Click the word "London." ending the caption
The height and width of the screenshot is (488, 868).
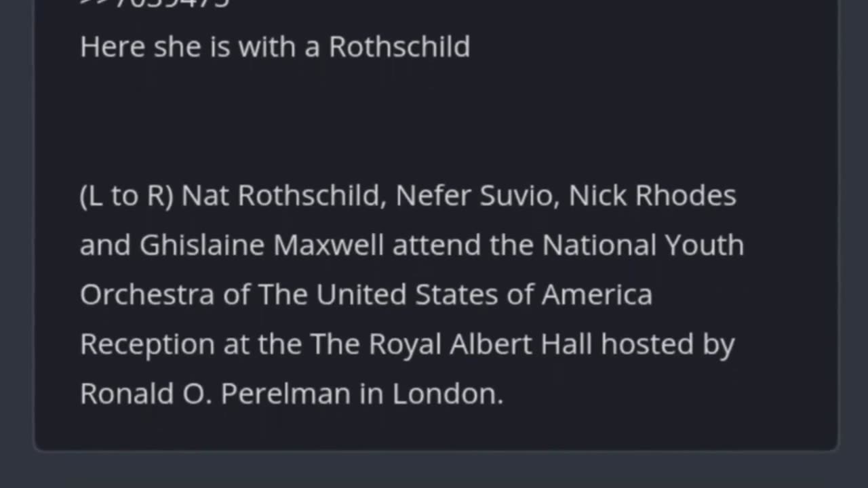tap(448, 394)
